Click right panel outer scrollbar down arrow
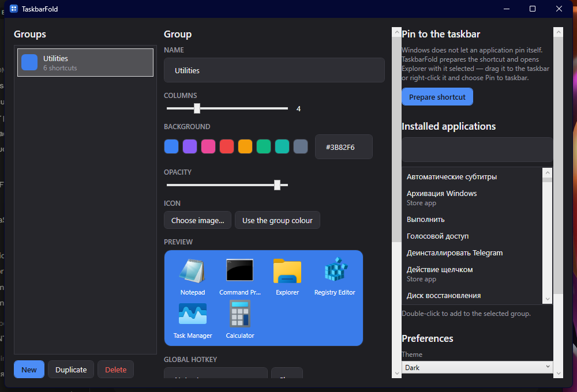577x392 pixels. click(558, 373)
